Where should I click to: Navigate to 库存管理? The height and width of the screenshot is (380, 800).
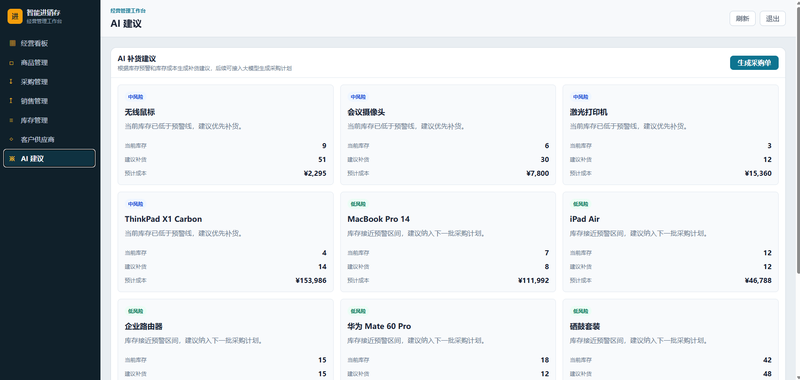click(x=49, y=120)
